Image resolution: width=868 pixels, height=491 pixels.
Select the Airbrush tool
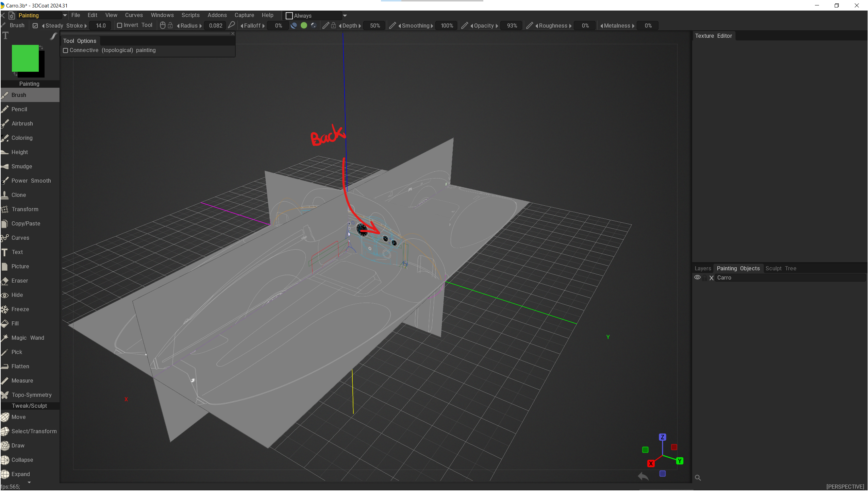pos(22,123)
